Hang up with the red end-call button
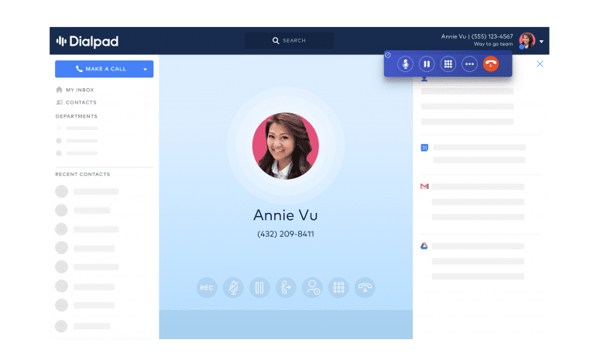 point(491,64)
